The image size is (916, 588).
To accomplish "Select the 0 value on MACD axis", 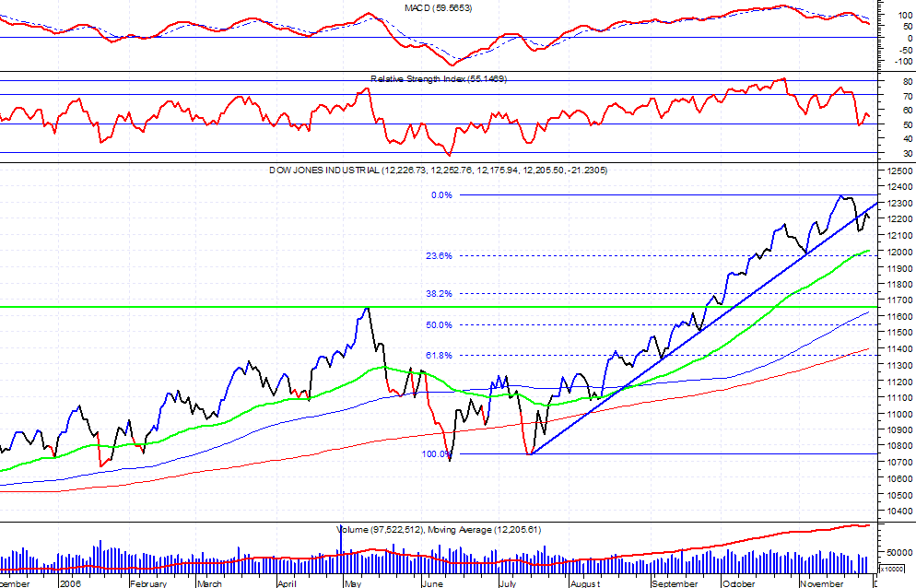I will pos(910,39).
